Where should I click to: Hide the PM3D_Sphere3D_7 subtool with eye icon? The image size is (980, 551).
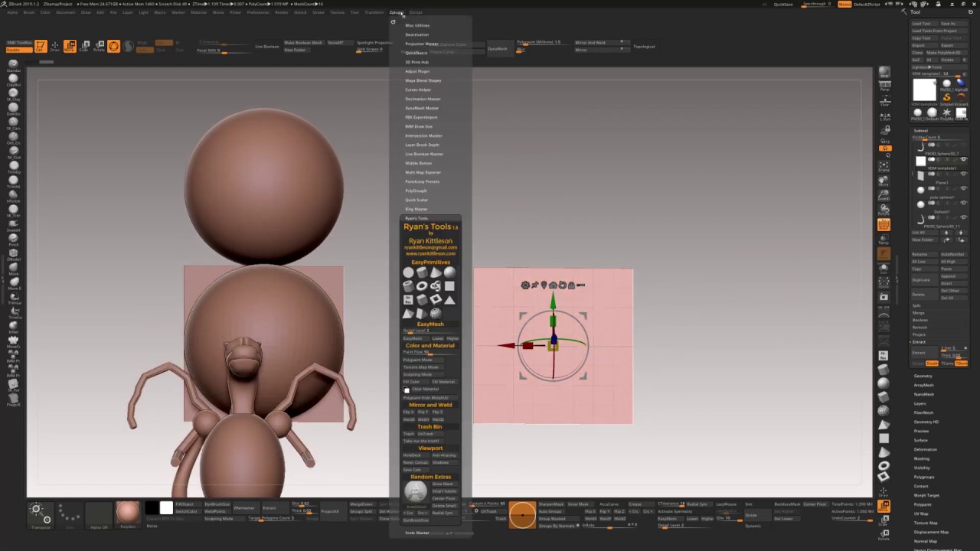click(963, 145)
